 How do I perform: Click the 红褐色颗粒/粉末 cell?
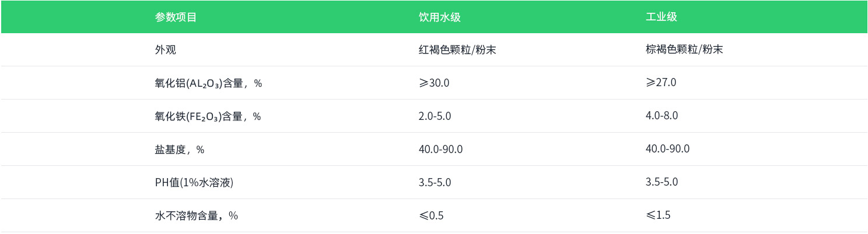[457, 50]
